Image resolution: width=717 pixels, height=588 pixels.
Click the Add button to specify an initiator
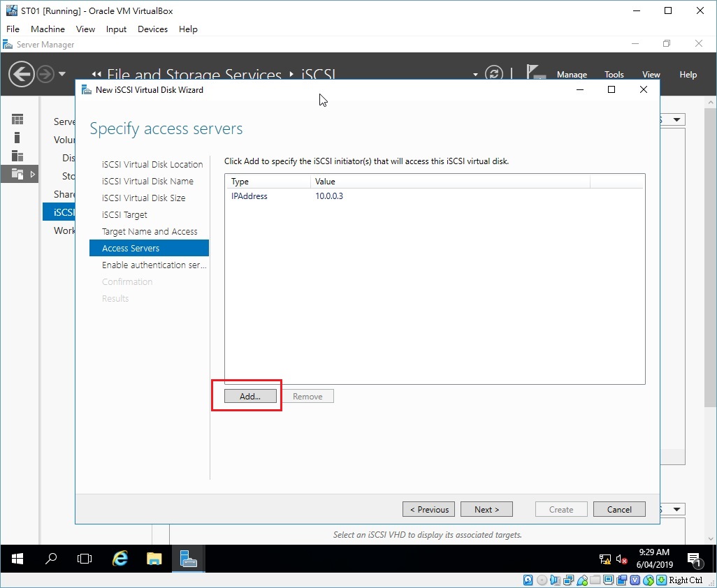coord(248,396)
